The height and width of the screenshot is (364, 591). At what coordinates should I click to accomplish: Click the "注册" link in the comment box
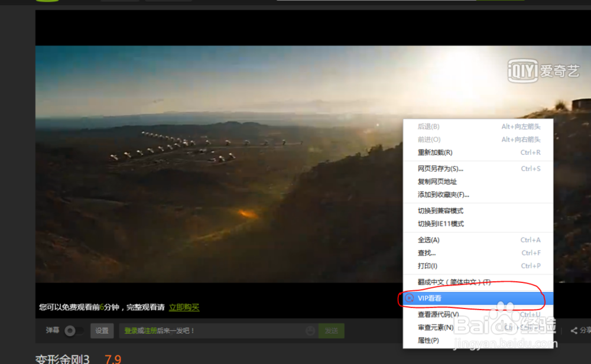(x=150, y=331)
